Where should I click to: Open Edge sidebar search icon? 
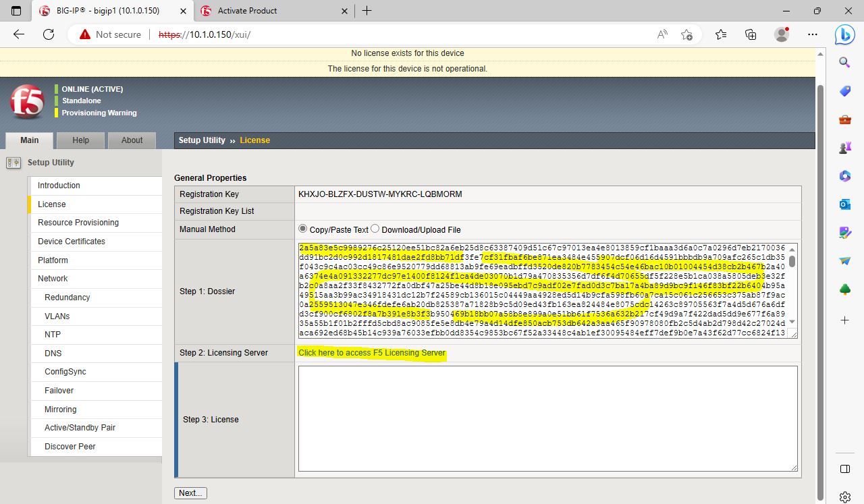(x=844, y=63)
